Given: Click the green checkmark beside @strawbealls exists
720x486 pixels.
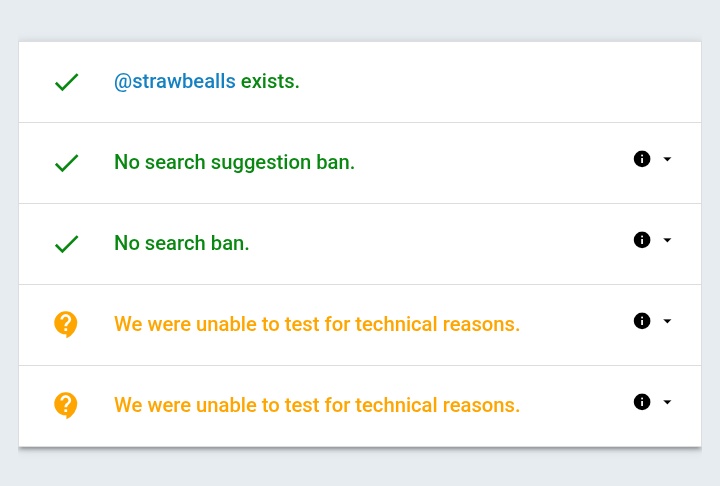Looking at the screenshot, I should [x=66, y=82].
